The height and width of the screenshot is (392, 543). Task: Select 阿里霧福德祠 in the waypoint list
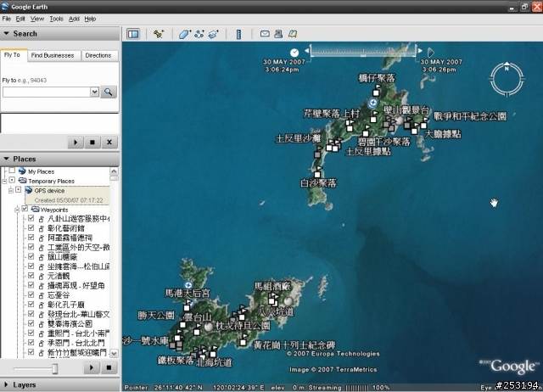(x=70, y=238)
